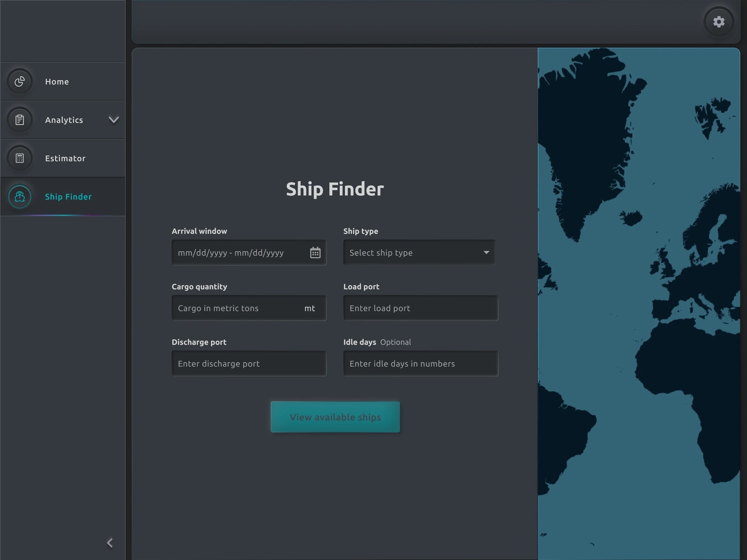Focus the arrival window date field
The width and height of the screenshot is (747, 560).
pyautogui.click(x=236, y=252)
